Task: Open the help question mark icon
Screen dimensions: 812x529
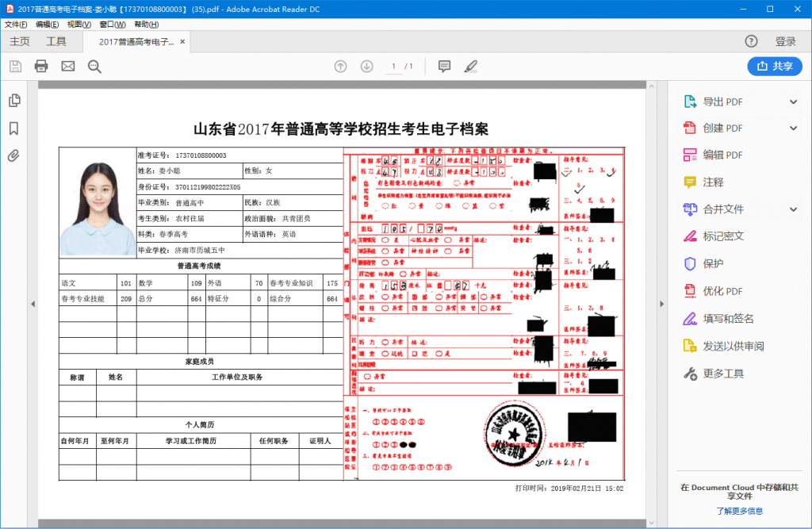Action: tap(751, 41)
